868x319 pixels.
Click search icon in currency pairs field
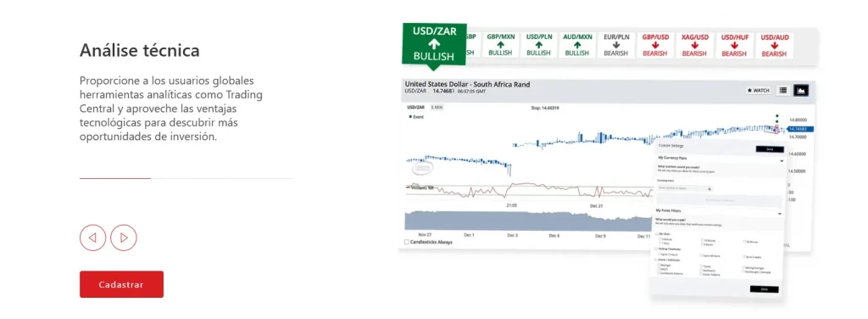(709, 189)
